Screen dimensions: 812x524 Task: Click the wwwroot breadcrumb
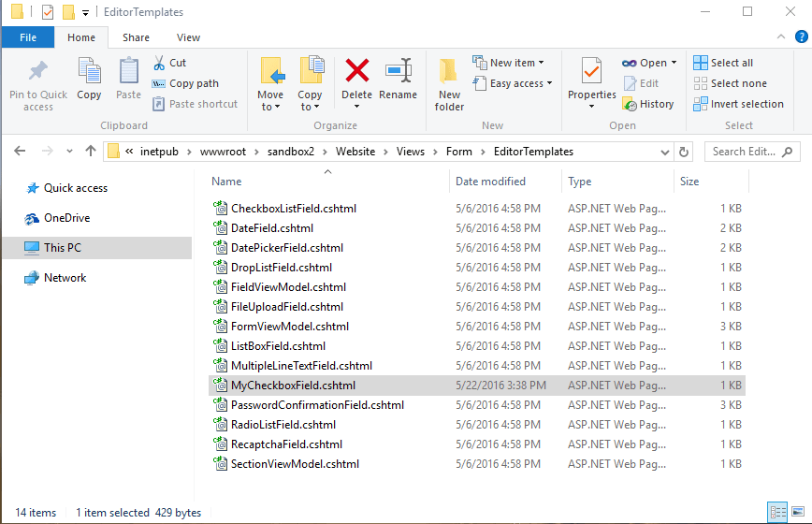pos(224,152)
